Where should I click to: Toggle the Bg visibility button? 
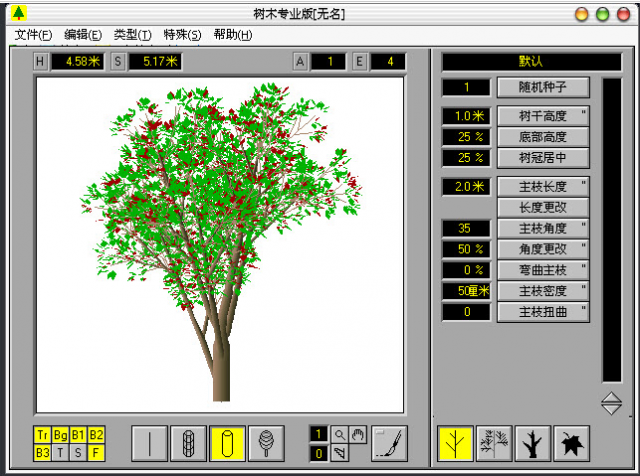(60, 435)
